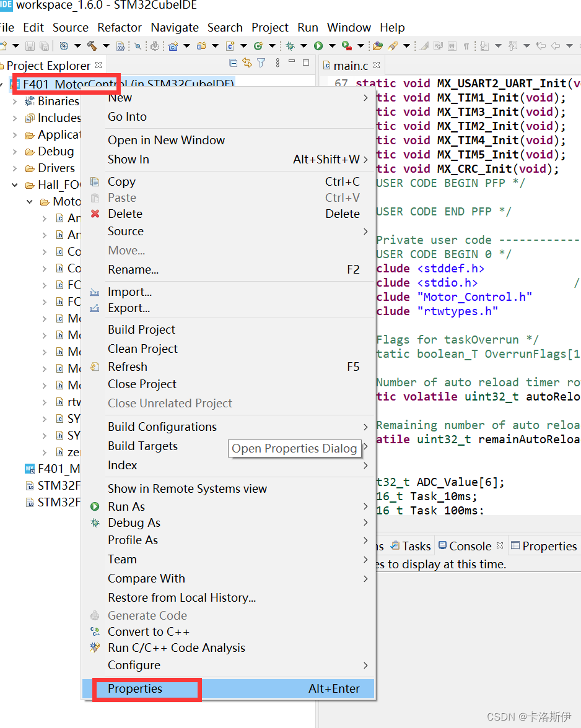Choose Rename... from context menu
This screenshot has height=728, width=581.
(228, 269)
